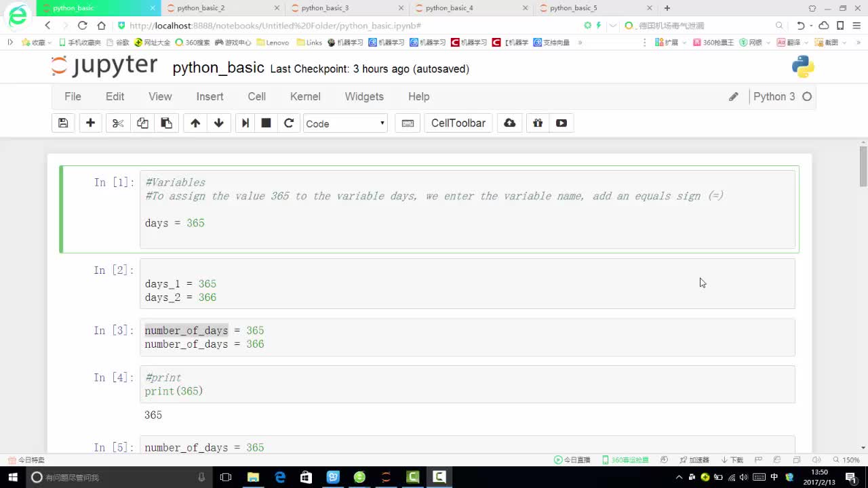Click the browser search magnifier icon
868x488 pixels.
pyautogui.click(x=779, y=25)
